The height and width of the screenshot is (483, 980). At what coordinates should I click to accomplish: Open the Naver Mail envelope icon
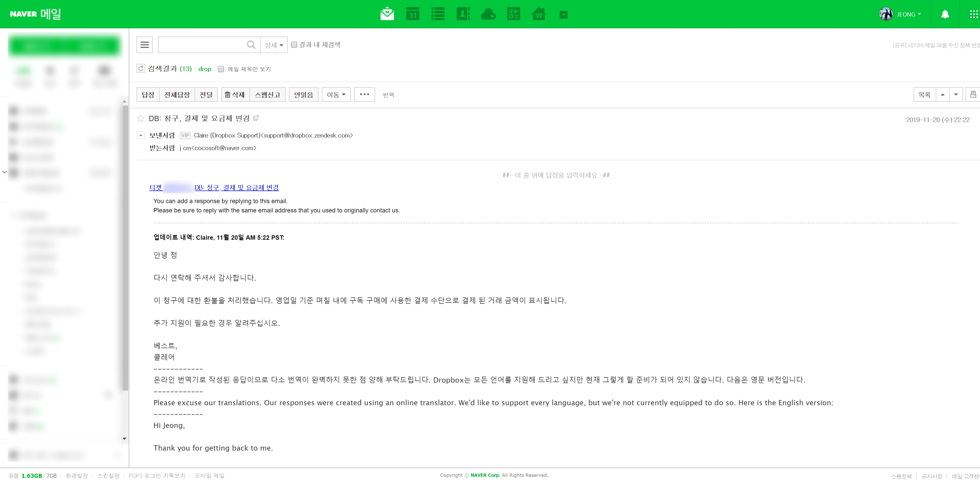click(x=387, y=14)
